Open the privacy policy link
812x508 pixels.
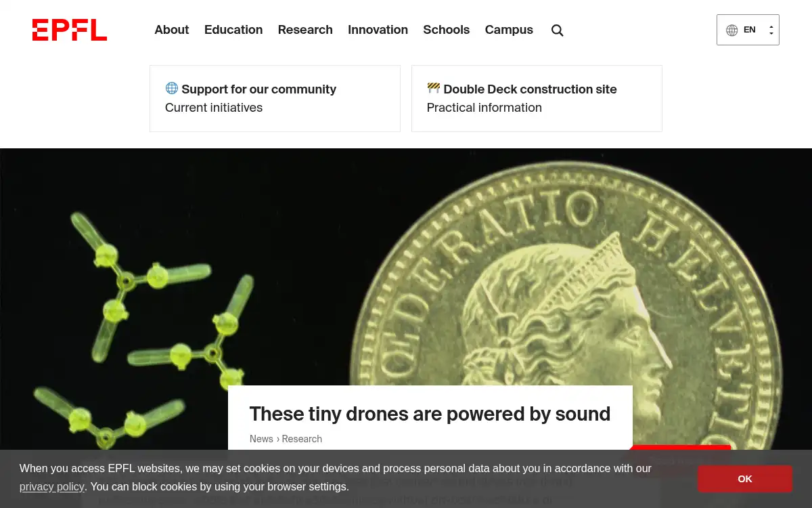[x=52, y=486]
